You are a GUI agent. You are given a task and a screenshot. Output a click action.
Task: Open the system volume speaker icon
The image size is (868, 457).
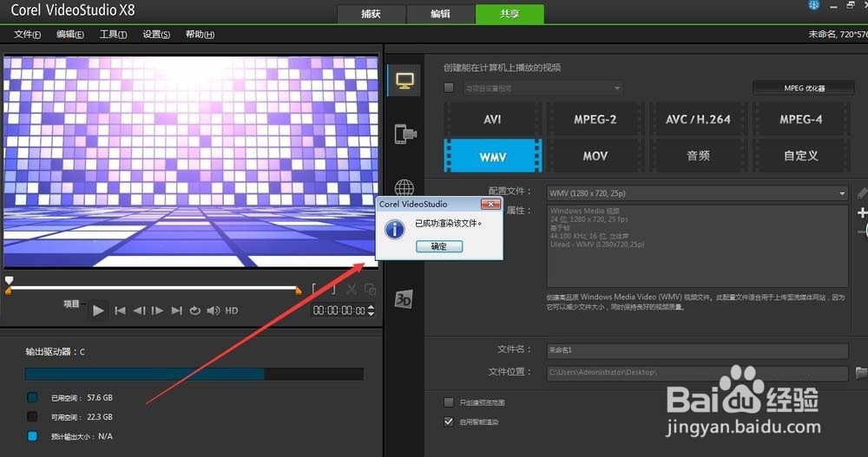click(214, 310)
